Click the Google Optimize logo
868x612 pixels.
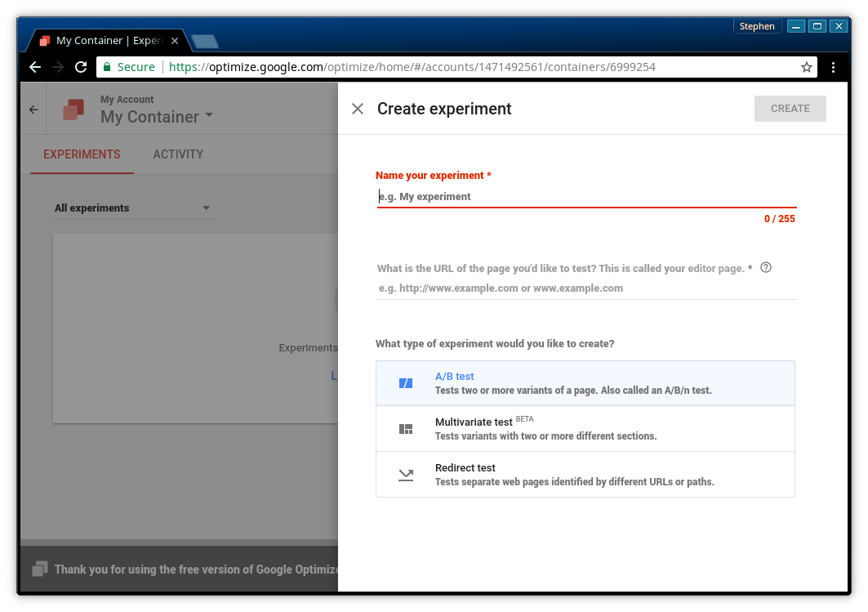tap(73, 109)
